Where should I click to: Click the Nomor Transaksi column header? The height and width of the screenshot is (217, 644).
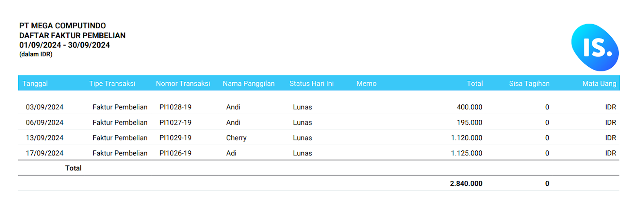tap(183, 83)
